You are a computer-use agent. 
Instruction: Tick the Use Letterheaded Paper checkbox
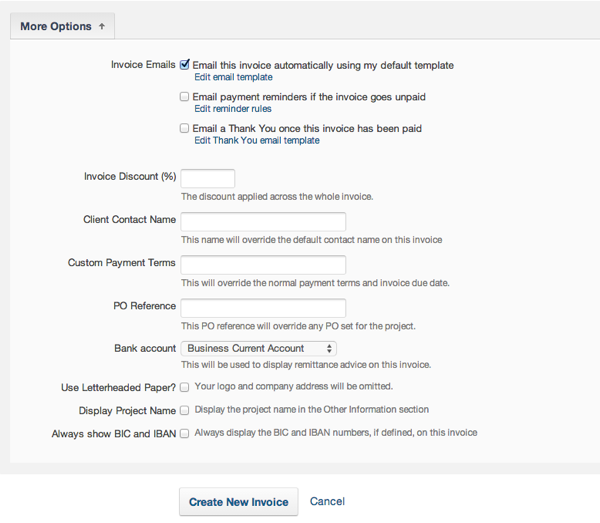185,386
